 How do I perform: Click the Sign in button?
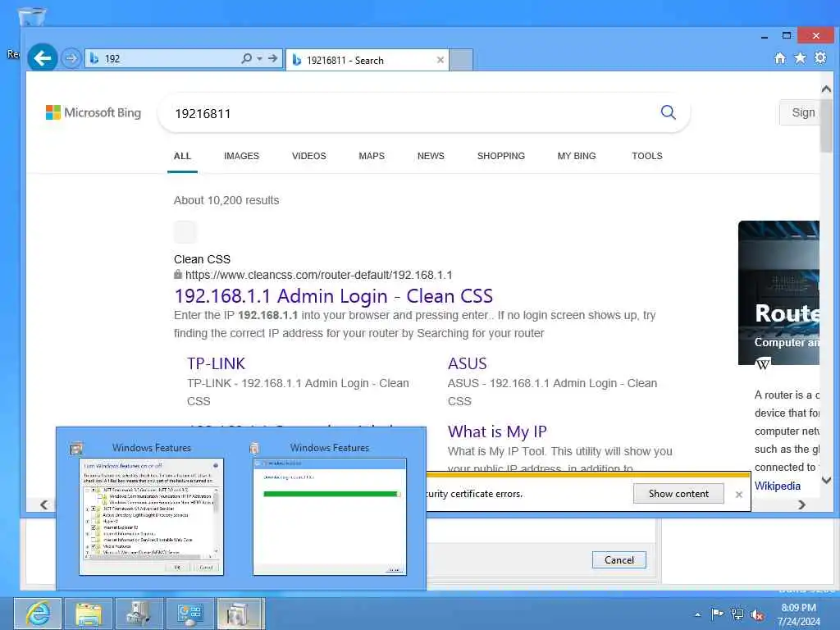[799, 112]
